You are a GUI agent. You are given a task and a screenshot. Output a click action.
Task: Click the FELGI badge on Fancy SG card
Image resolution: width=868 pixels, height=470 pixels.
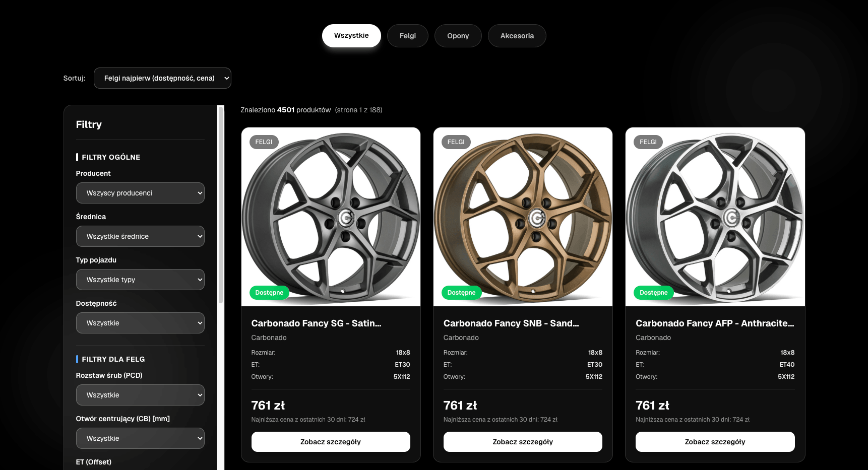[264, 142]
